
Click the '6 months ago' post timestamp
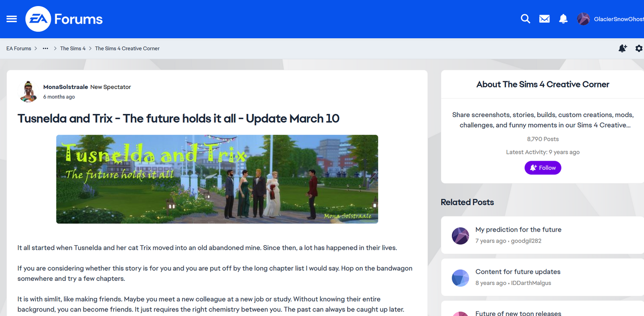click(x=59, y=97)
